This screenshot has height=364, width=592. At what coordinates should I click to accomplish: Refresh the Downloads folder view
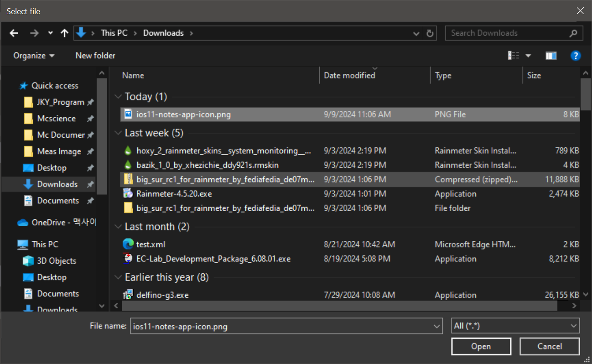429,33
